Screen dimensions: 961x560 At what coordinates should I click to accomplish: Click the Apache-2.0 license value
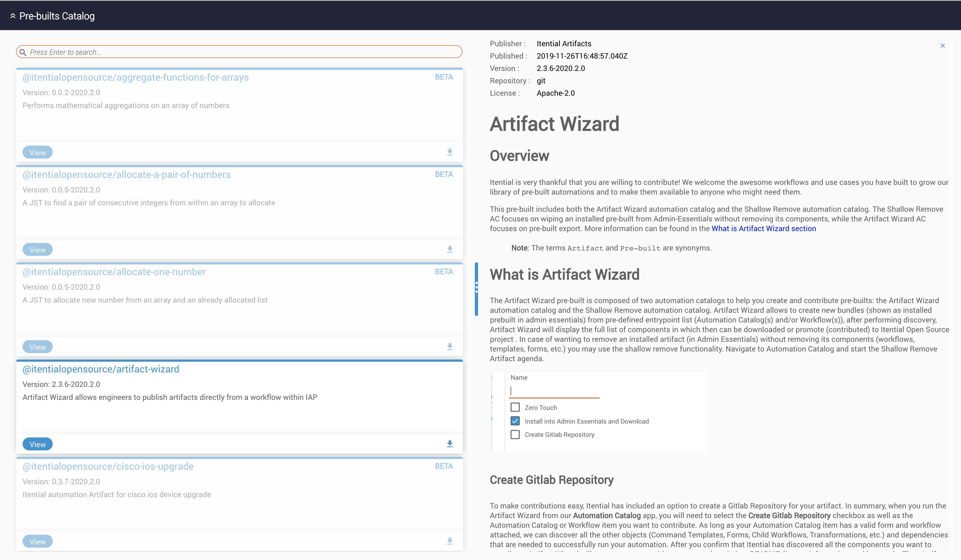click(x=556, y=93)
